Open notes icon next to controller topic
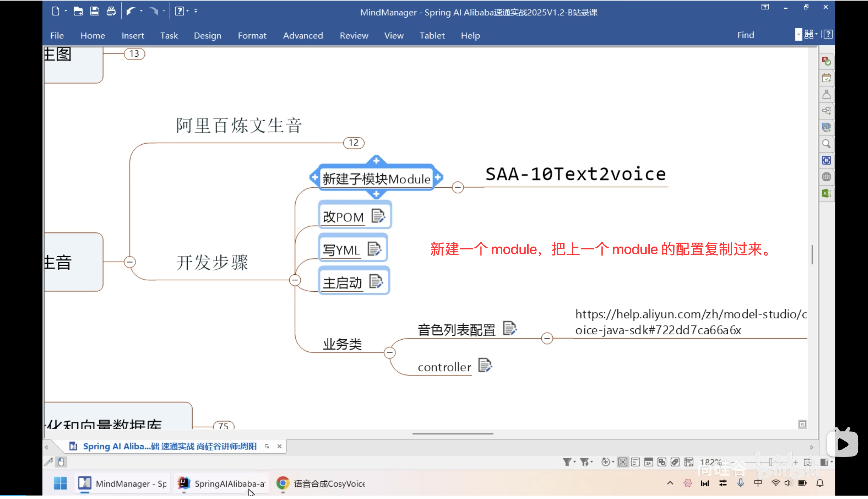868x499 pixels. click(x=485, y=365)
